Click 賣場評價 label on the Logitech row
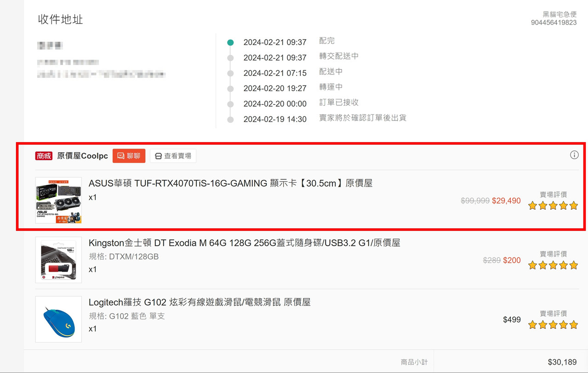 [553, 313]
